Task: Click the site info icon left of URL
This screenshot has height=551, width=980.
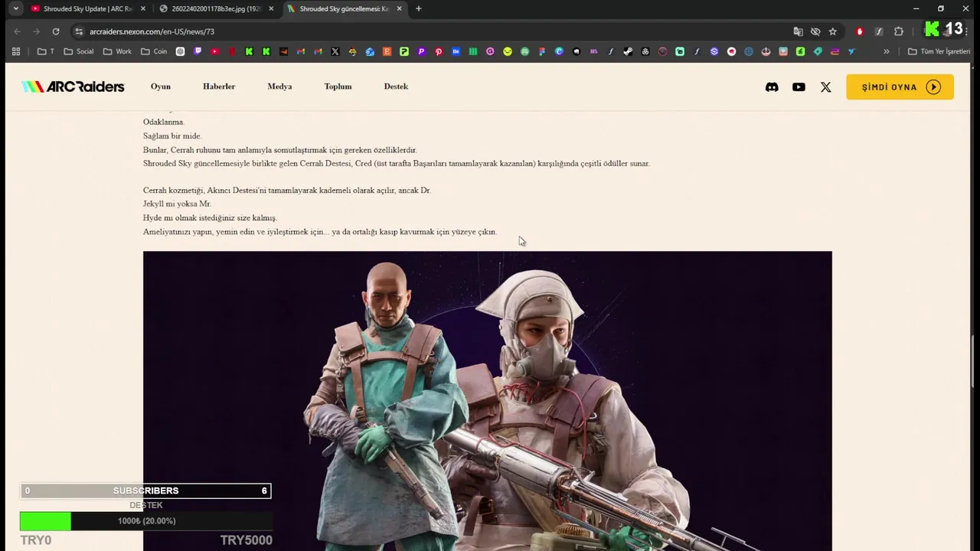Action: click(x=78, y=31)
